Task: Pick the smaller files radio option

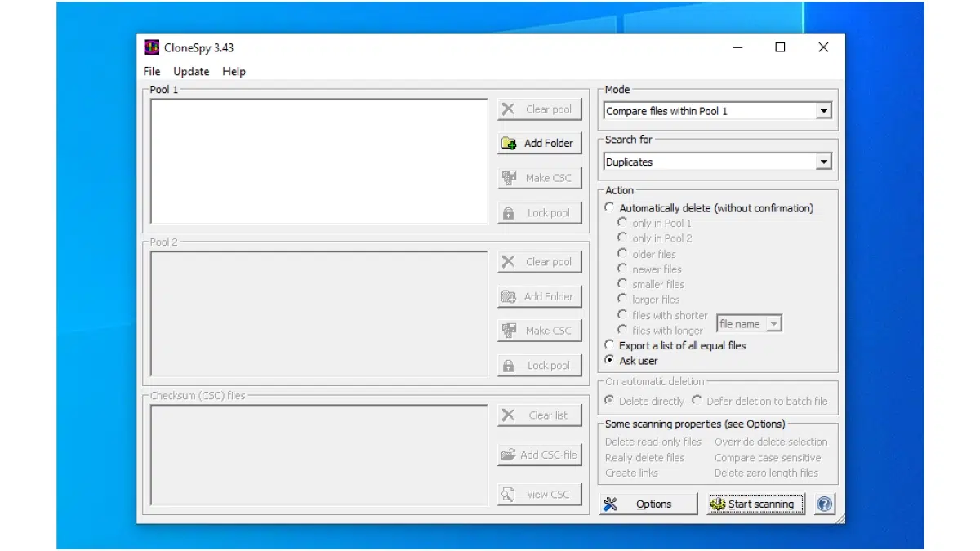Action: tap(622, 284)
